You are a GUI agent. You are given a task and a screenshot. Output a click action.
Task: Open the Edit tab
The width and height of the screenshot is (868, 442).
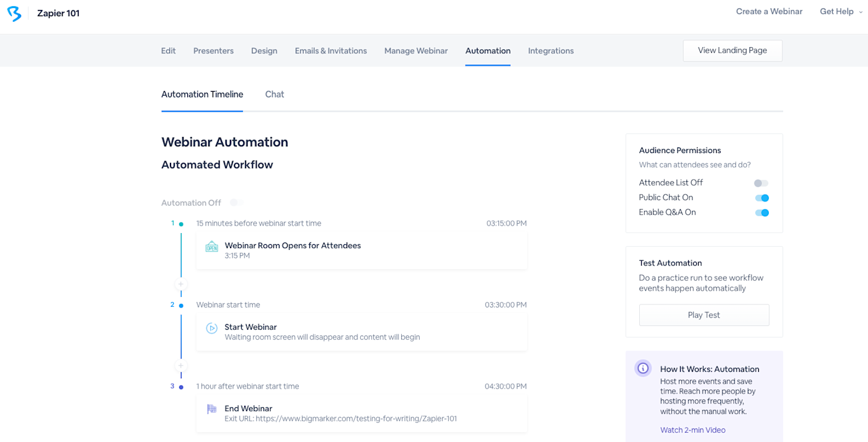[169, 51]
